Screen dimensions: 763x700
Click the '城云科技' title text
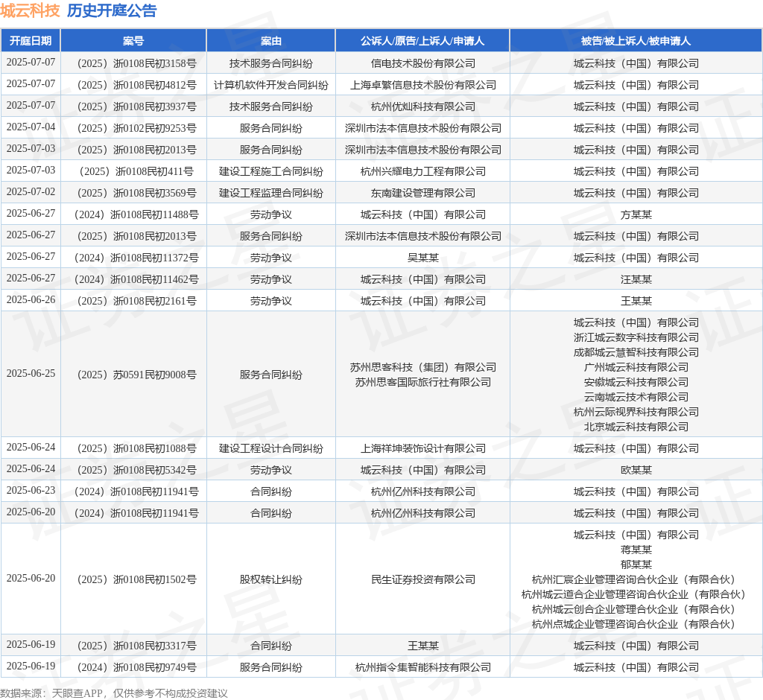pyautogui.click(x=30, y=10)
